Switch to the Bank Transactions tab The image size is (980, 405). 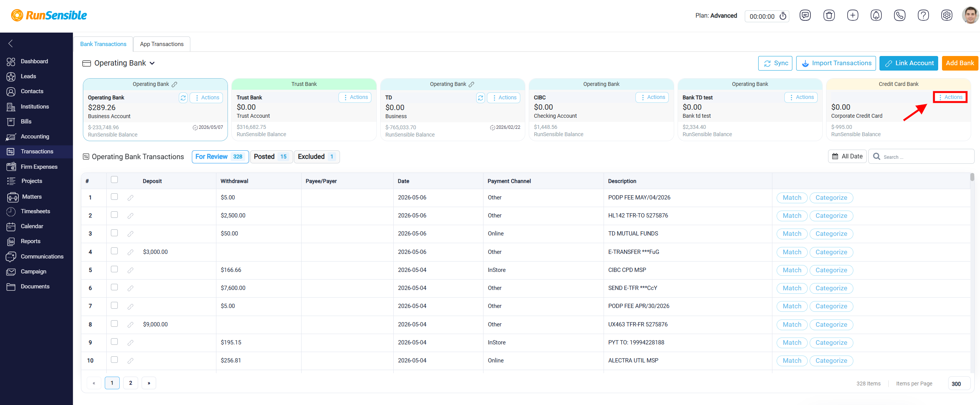tap(103, 44)
